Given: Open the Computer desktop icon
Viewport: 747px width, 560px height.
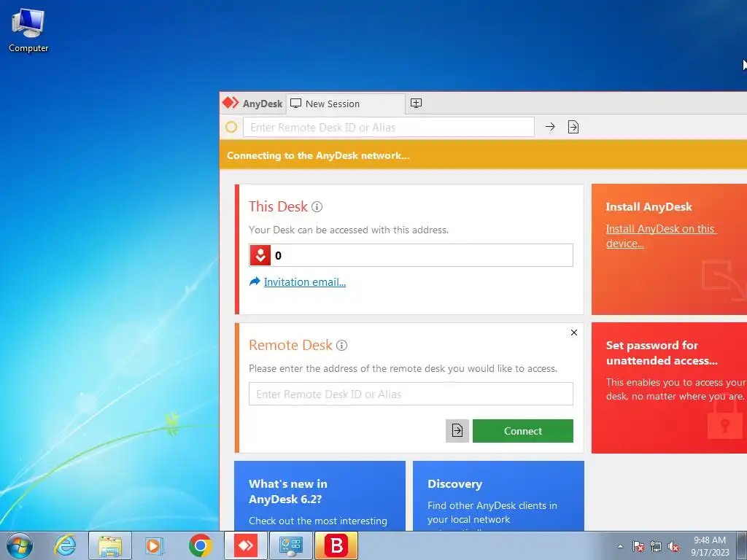Looking at the screenshot, I should tap(28, 29).
